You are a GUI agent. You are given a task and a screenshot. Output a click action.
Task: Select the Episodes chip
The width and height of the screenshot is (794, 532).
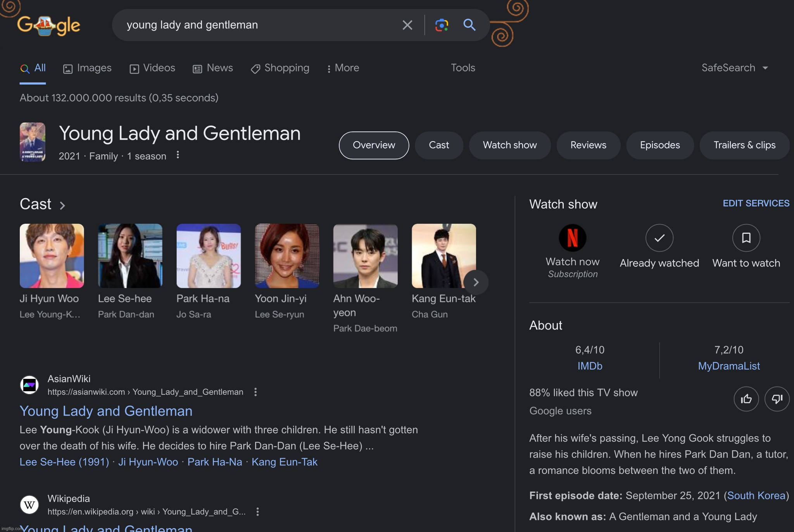(x=660, y=145)
